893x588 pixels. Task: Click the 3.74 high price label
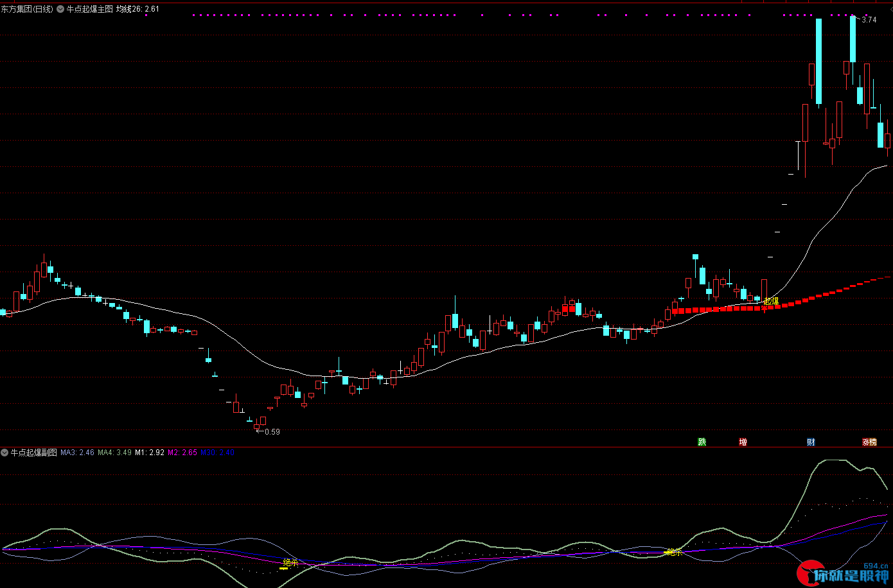point(869,20)
